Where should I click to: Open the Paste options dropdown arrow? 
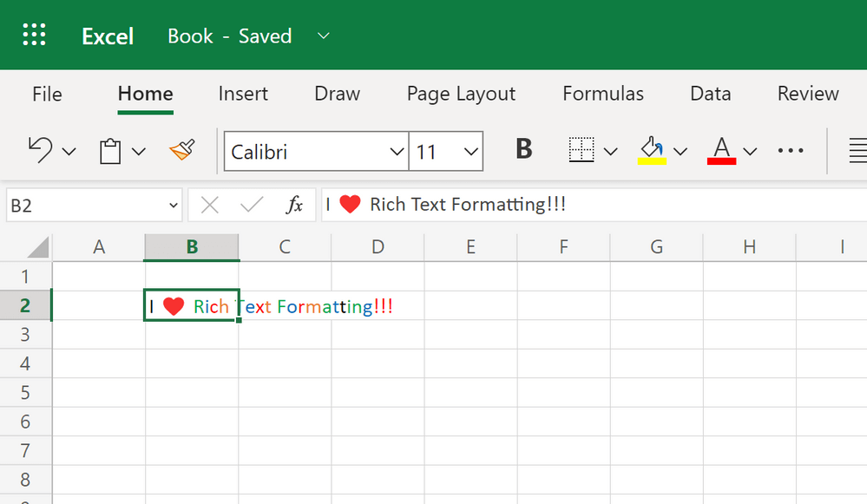(139, 152)
